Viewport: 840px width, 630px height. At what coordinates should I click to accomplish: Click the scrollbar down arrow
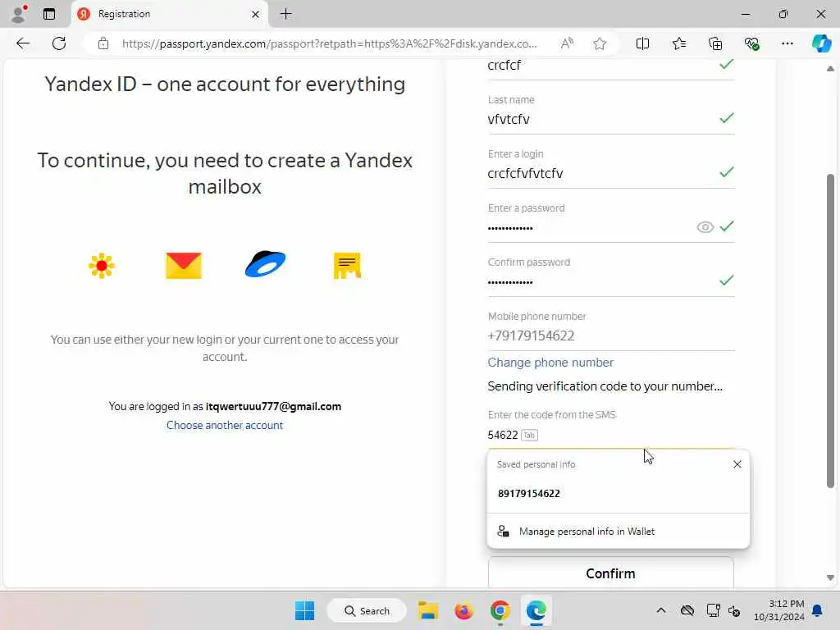point(830,578)
